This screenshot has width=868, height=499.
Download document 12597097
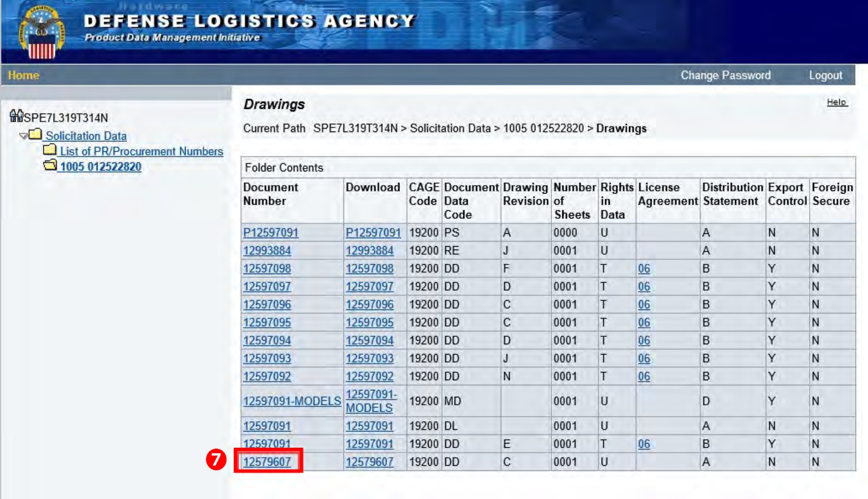[370, 286]
